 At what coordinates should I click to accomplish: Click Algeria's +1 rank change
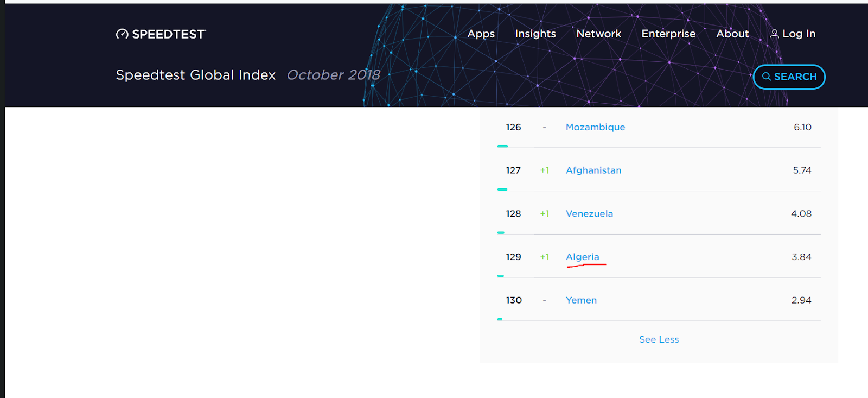pyautogui.click(x=544, y=257)
